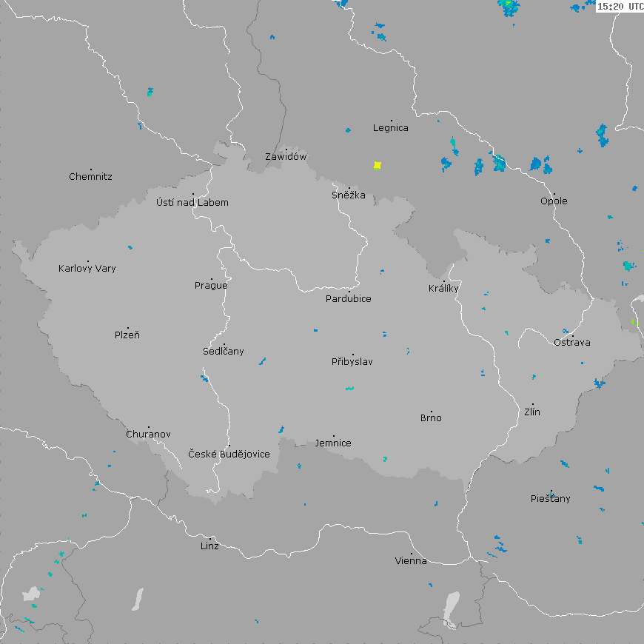
Task: Select the Jemnice label
Action: click(333, 443)
